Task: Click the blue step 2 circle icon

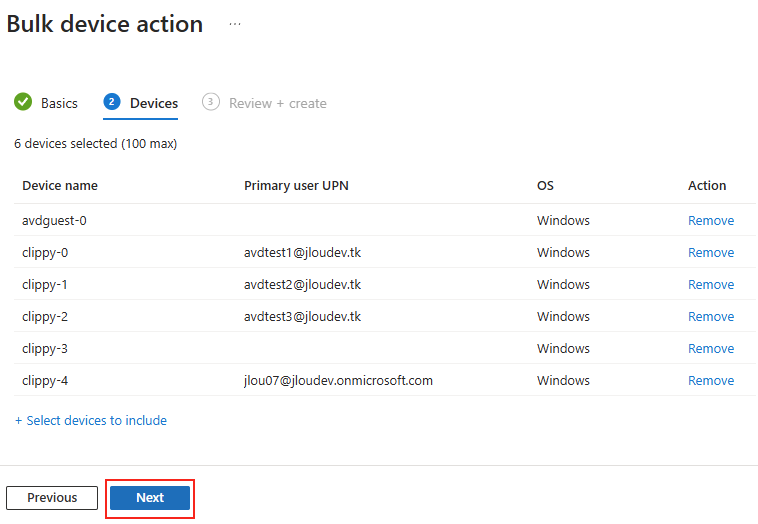Action: click(112, 102)
